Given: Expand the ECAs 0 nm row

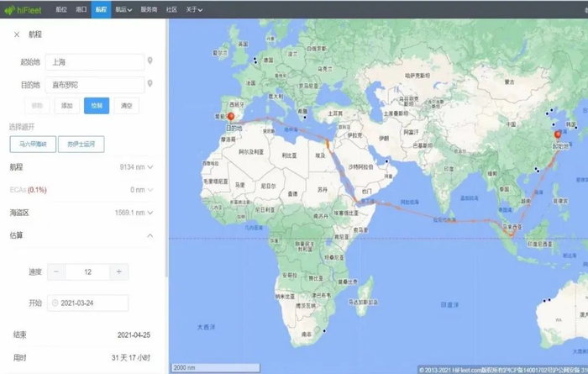Looking at the screenshot, I should coord(150,190).
